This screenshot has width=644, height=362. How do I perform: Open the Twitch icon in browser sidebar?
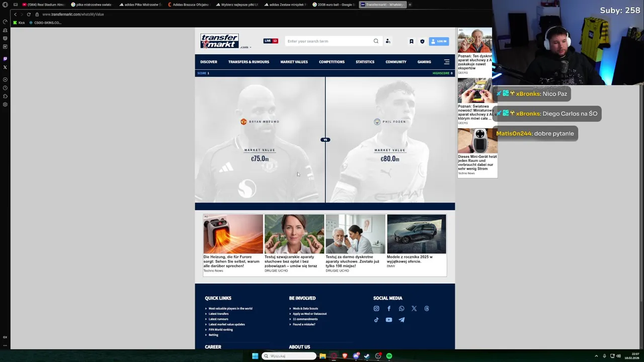(x=5, y=59)
